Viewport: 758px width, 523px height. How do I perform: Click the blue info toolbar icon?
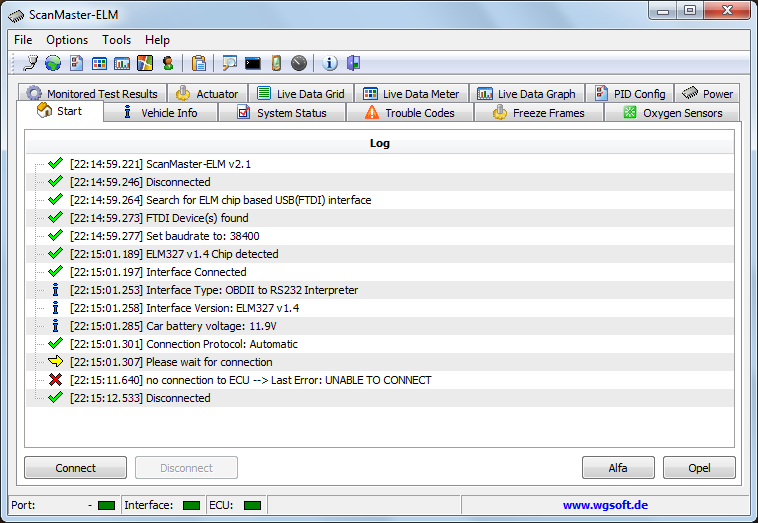[330, 63]
